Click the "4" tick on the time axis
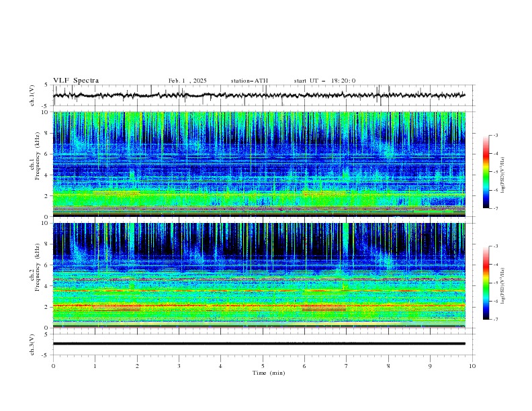The image size is (532, 411). coord(220,366)
